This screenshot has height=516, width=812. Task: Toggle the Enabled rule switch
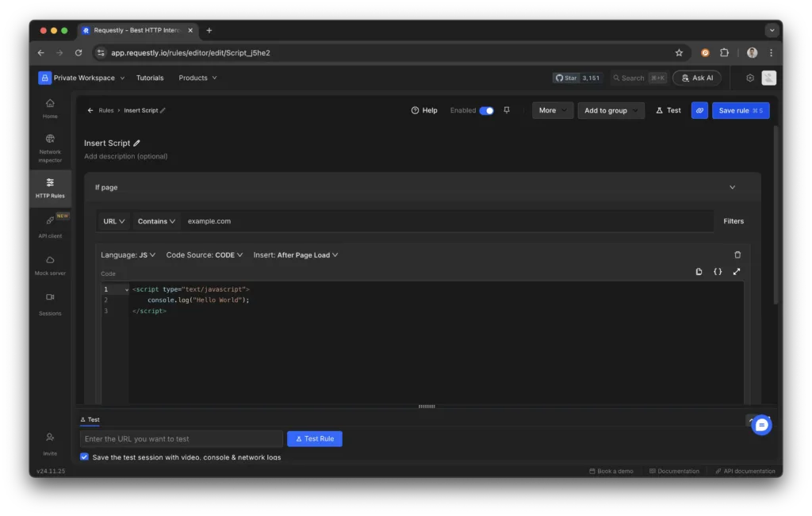[486, 110]
